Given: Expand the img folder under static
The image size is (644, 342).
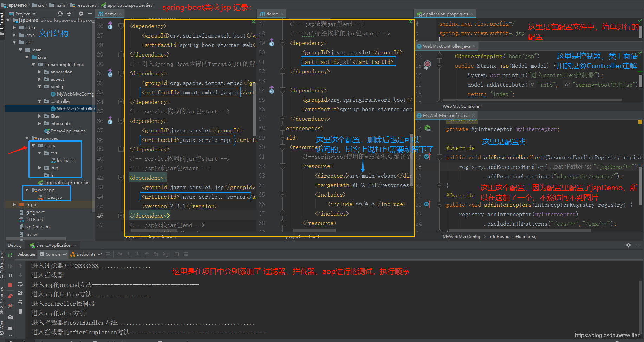Looking at the screenshot, I should [40, 167].
